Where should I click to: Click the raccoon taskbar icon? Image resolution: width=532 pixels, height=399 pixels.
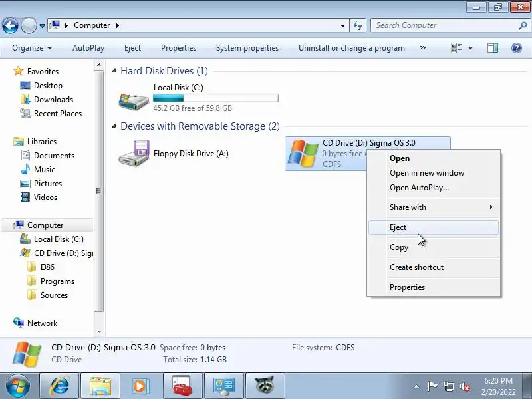(265, 386)
